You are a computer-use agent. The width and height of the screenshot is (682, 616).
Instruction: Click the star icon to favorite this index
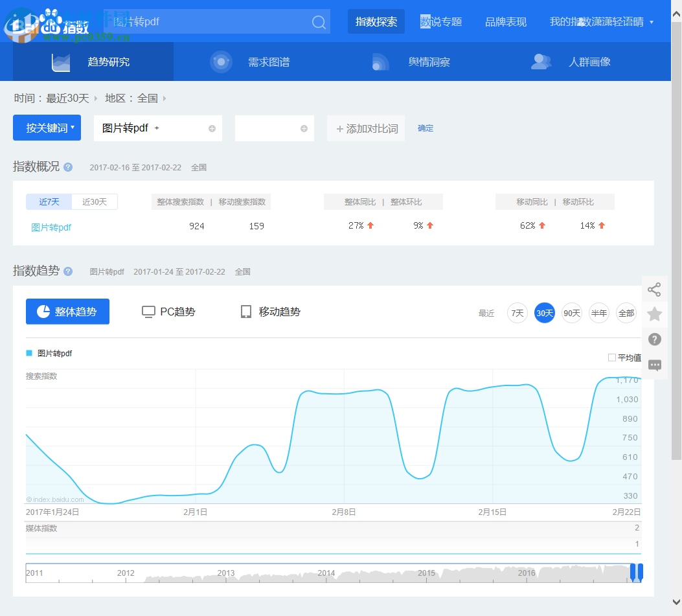tap(654, 314)
